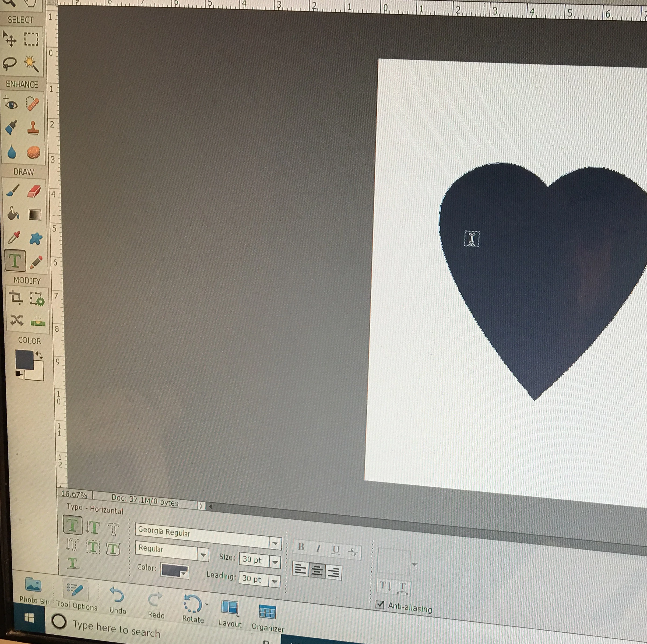This screenshot has height=644, width=647.
Task: Select the Paint Bucket tool
Action: (x=13, y=214)
